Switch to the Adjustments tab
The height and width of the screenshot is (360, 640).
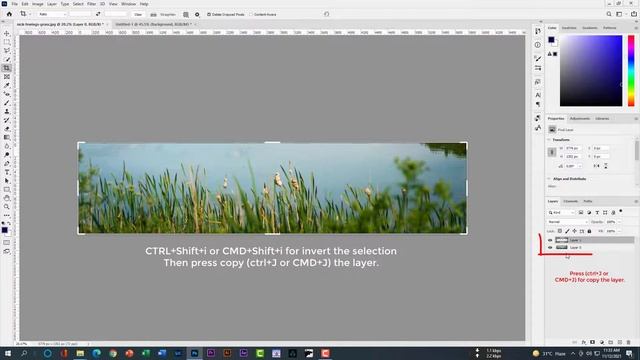coord(580,118)
